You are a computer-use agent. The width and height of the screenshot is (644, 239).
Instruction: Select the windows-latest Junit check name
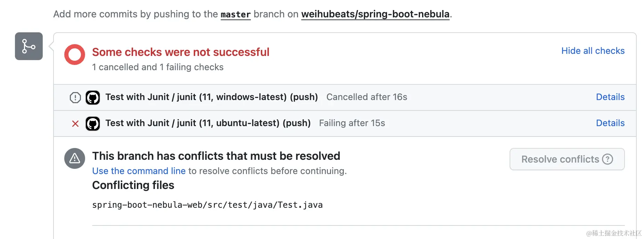(212, 97)
